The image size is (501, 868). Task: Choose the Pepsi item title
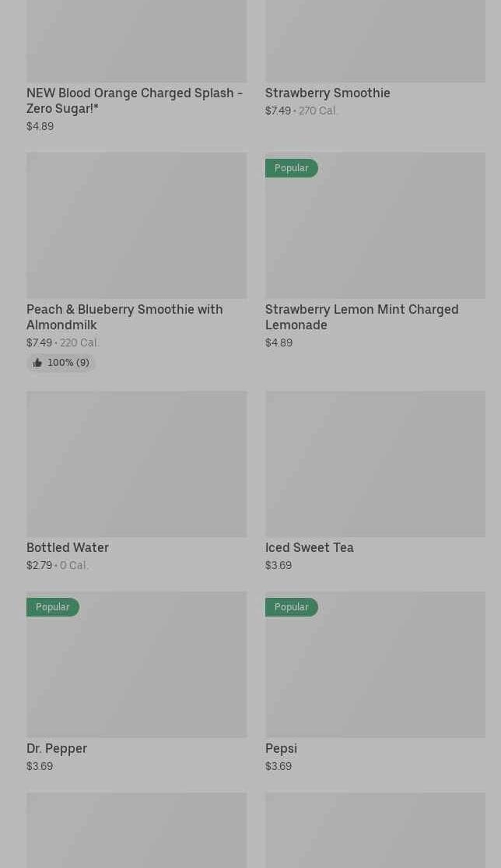point(281,748)
